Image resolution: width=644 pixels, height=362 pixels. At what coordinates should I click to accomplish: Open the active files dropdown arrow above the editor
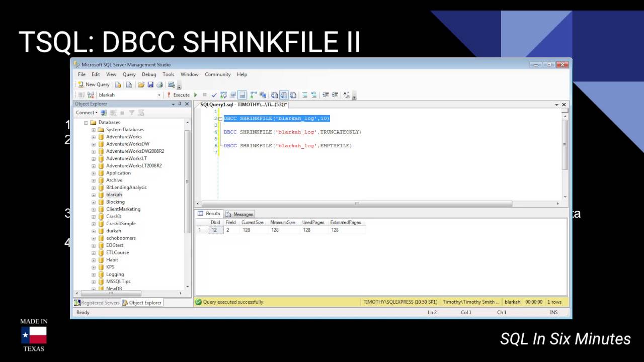[x=556, y=105]
